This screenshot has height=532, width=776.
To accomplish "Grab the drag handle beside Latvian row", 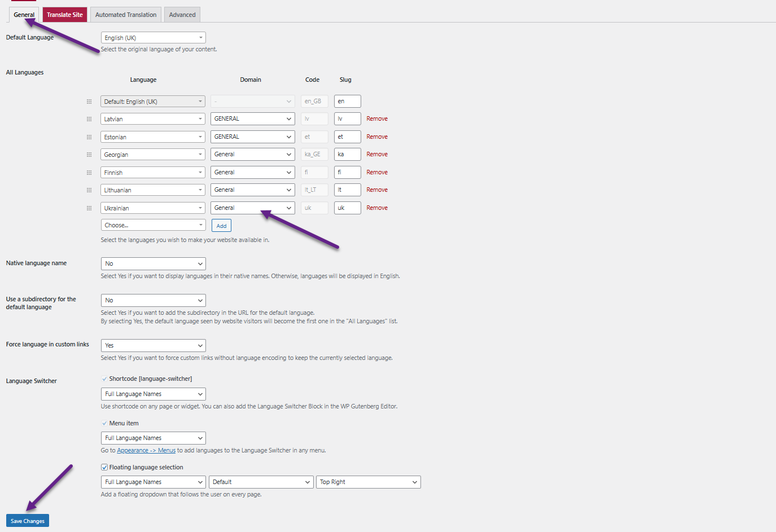I will click(x=89, y=119).
